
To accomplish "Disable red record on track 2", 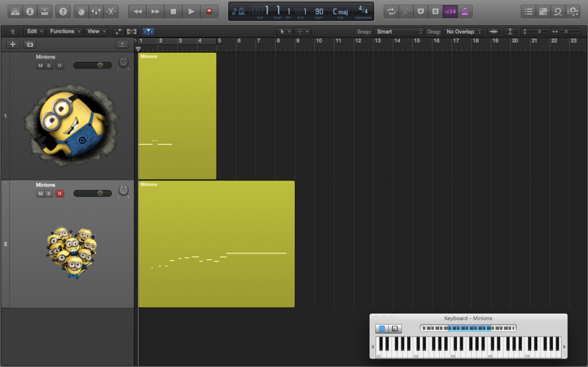I will 60,193.
